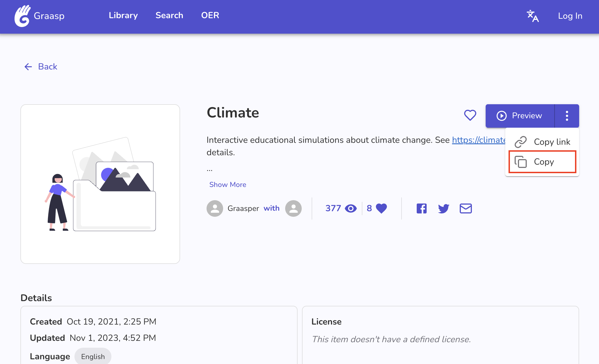
Task: Select Copy from the dropdown menu
Action: pyautogui.click(x=542, y=162)
